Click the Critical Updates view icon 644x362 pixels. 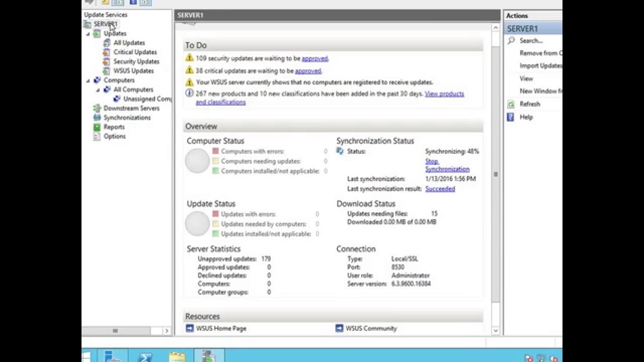[107, 52]
